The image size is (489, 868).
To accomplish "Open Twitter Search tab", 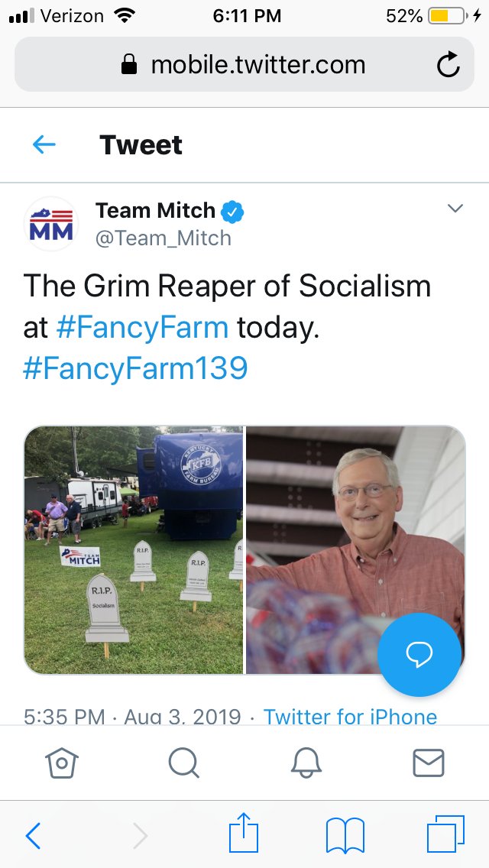I will (x=184, y=763).
